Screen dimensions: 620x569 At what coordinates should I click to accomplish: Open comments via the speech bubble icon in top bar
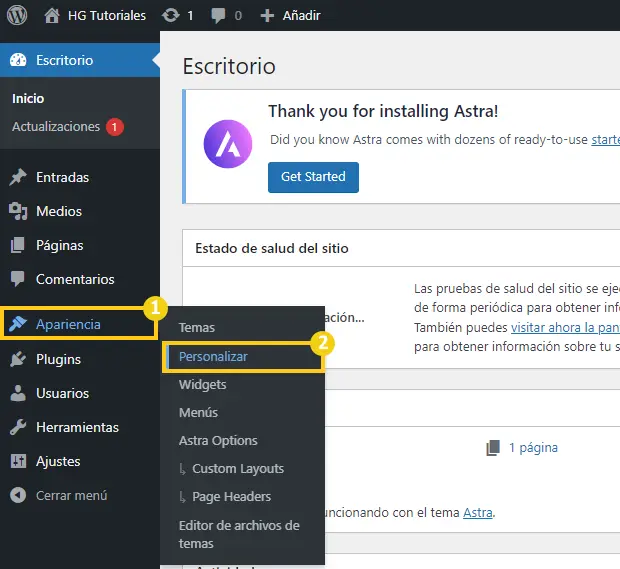218,15
